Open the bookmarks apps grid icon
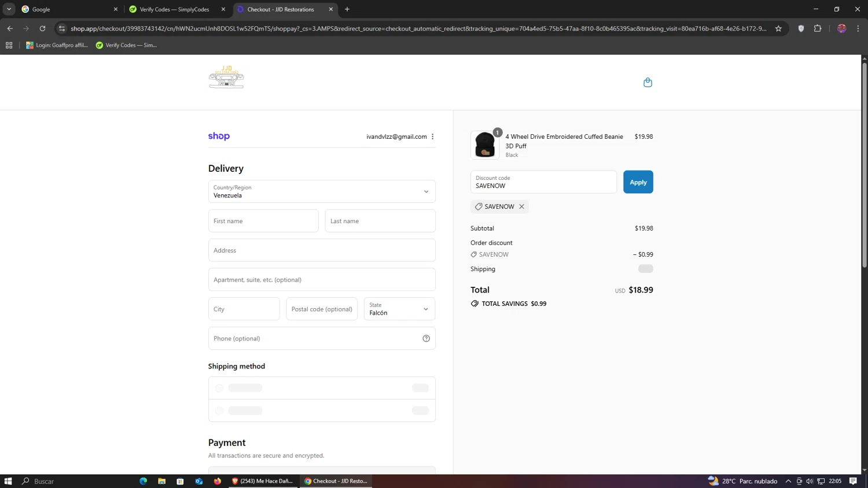Viewport: 868px width, 488px height. click(x=9, y=45)
